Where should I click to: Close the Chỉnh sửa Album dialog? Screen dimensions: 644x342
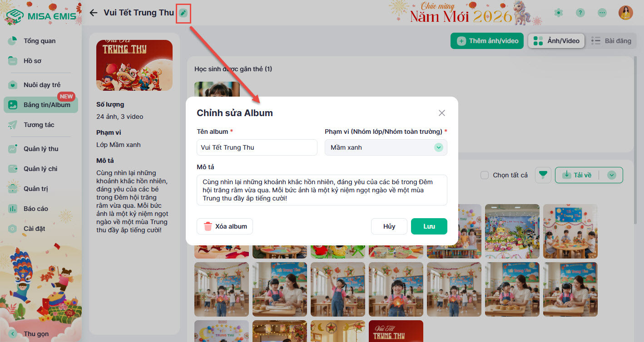[442, 113]
